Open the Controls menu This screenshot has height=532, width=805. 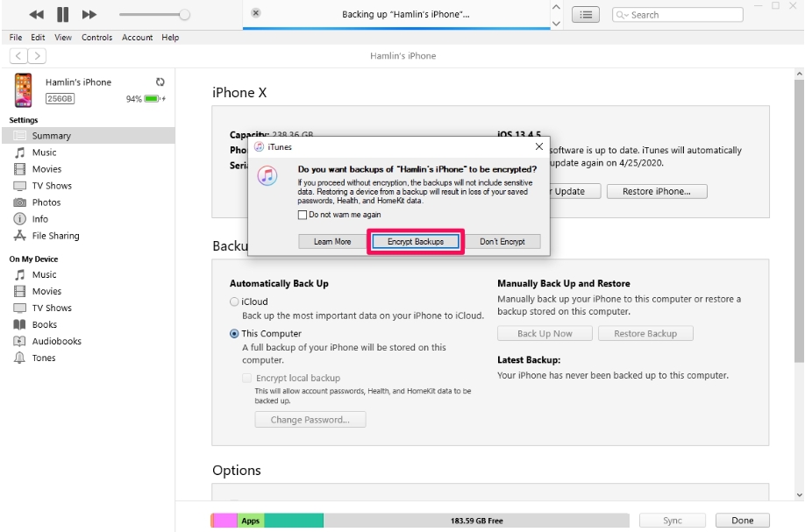pyautogui.click(x=96, y=38)
